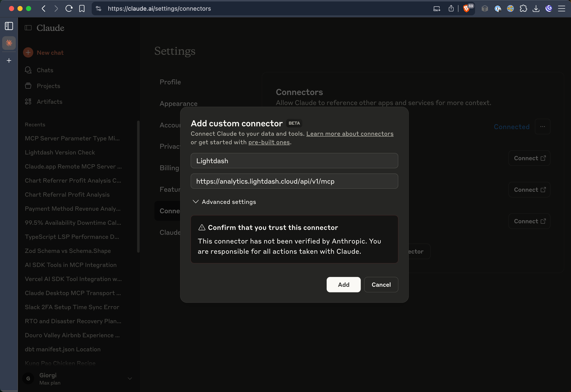This screenshot has width=571, height=392.
Task: Reload the page with the refresh icon
Action: 69,8
